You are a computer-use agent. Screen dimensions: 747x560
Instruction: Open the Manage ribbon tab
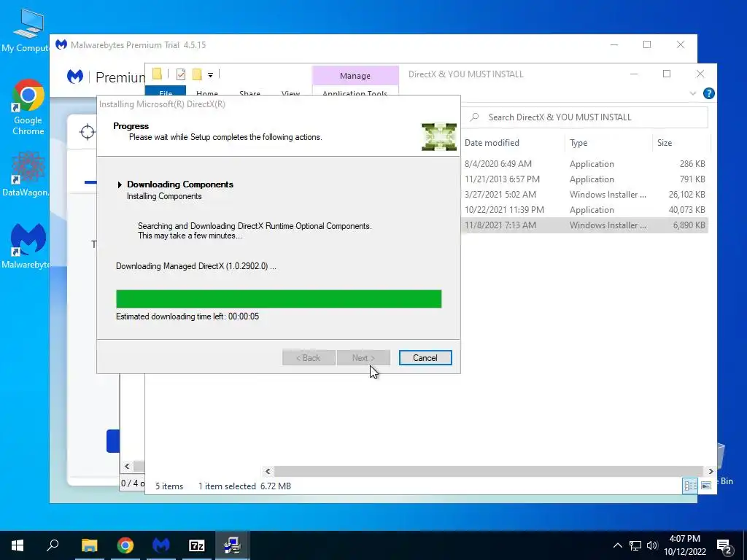click(x=355, y=76)
